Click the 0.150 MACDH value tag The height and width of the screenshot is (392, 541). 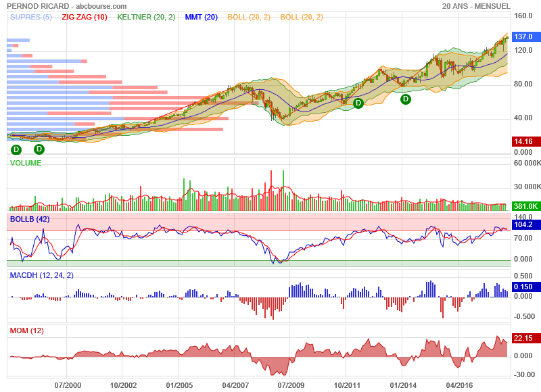click(x=526, y=287)
